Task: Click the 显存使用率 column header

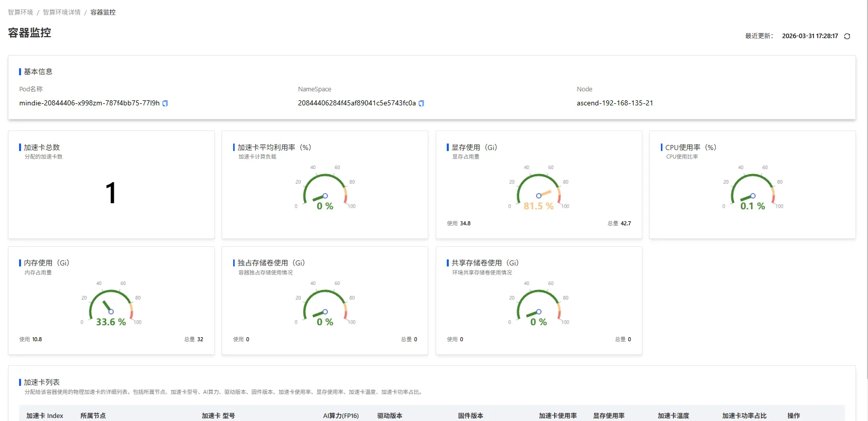Action: click(x=609, y=415)
